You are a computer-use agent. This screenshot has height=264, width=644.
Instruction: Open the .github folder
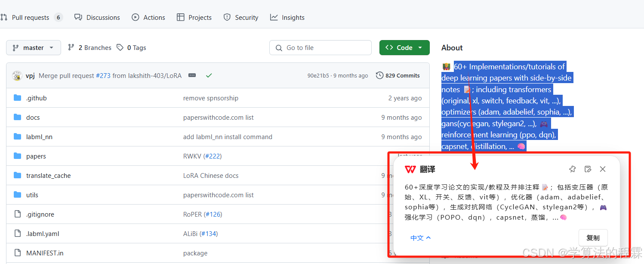point(37,98)
